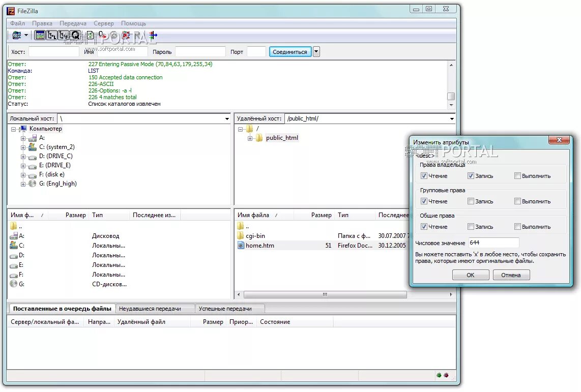This screenshot has height=392, width=581.
Task: Uncheck owner Чтение permission
Action: point(424,176)
